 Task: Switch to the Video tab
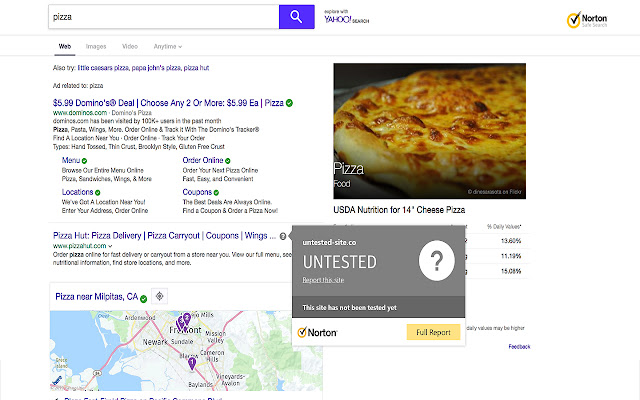tap(130, 46)
